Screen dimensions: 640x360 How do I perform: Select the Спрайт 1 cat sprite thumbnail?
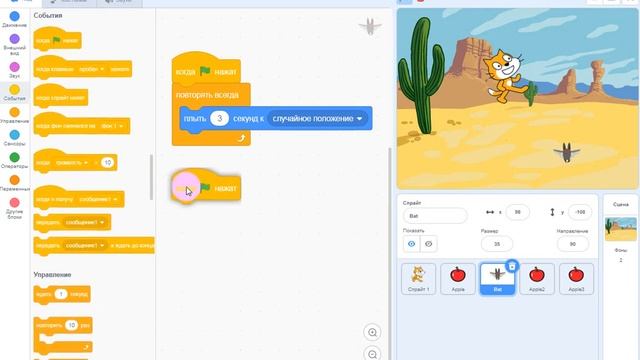pyautogui.click(x=418, y=279)
